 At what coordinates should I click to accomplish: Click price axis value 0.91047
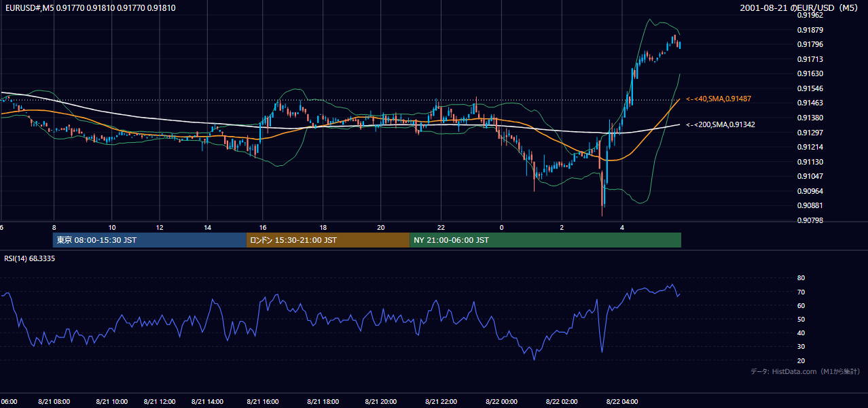pos(810,176)
